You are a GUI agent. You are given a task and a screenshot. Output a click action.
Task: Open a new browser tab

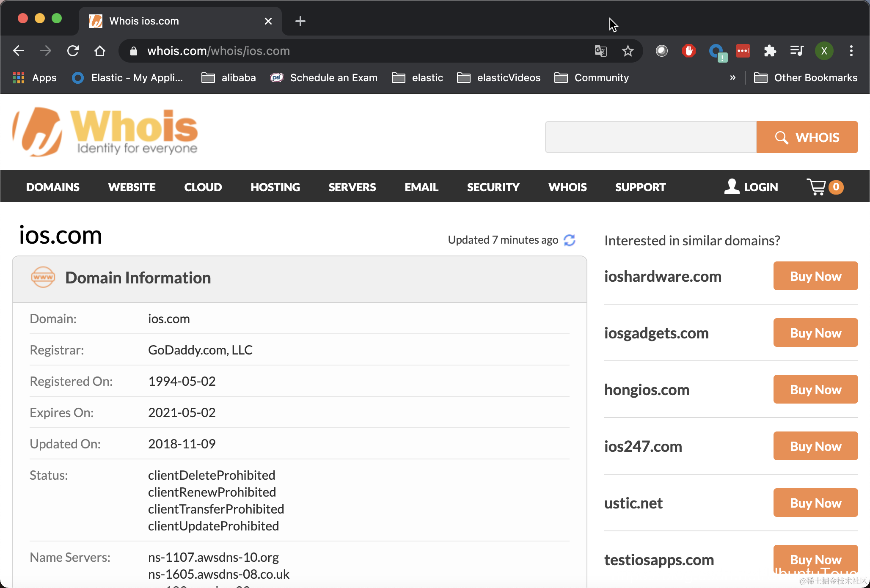tap(300, 21)
